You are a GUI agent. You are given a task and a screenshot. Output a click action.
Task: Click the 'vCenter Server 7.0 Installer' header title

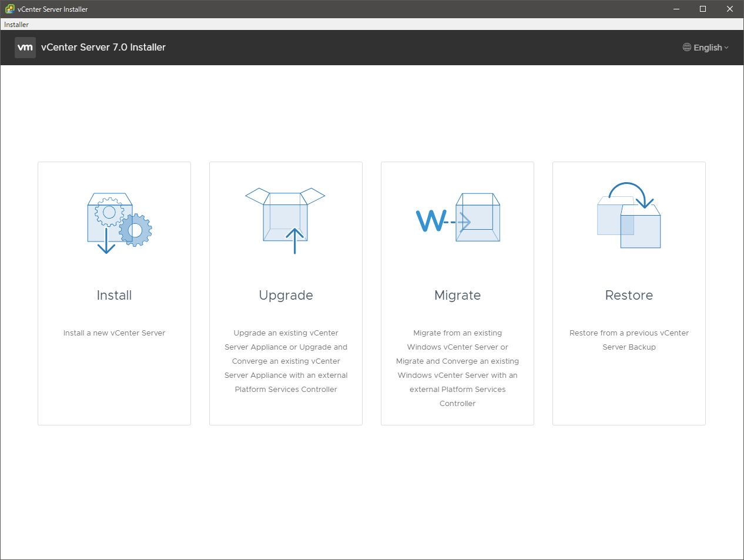103,48
